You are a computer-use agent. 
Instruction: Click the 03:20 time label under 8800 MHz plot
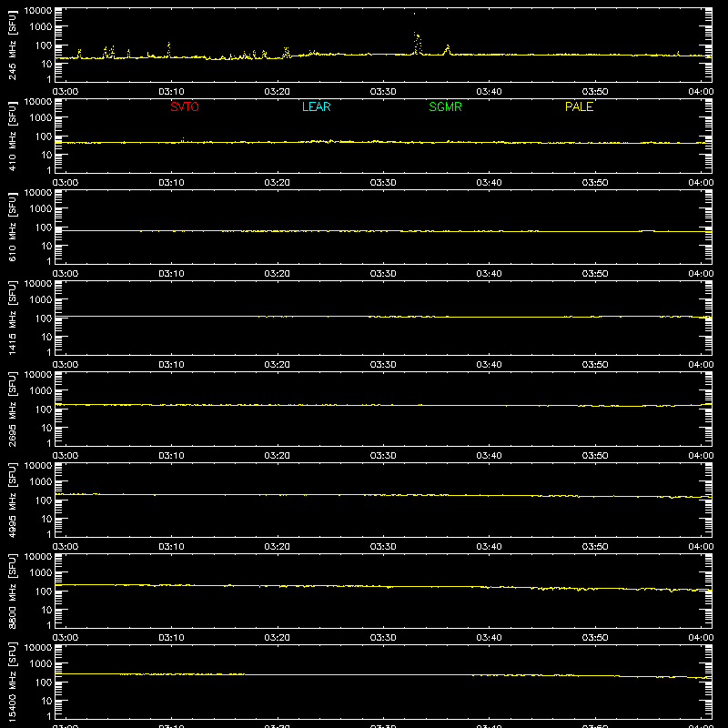[278, 638]
